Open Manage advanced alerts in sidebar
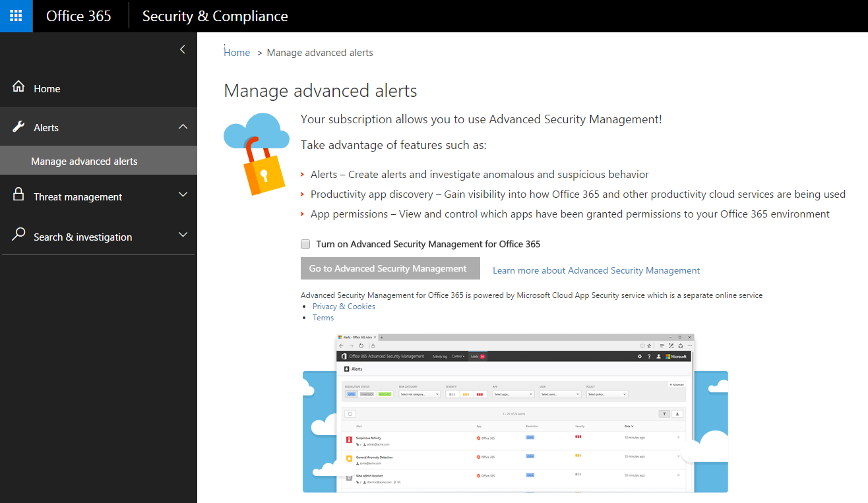The image size is (868, 503). click(84, 160)
